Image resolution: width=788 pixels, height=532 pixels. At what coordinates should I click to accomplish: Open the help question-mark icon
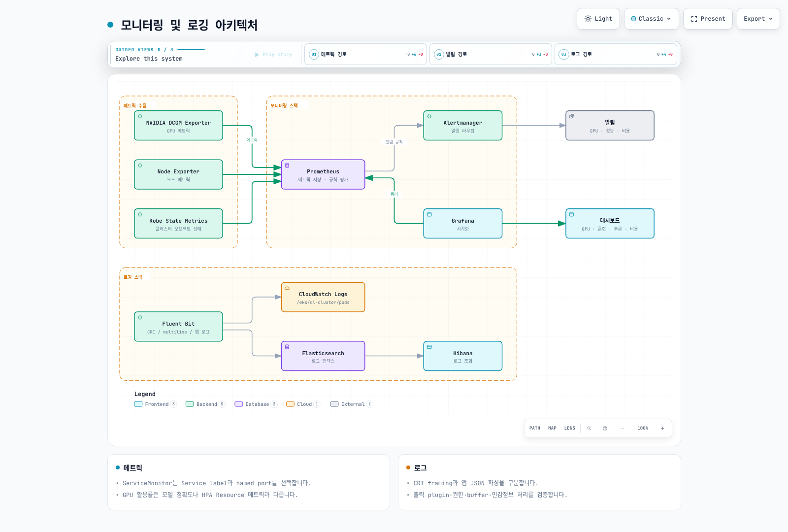tap(605, 429)
